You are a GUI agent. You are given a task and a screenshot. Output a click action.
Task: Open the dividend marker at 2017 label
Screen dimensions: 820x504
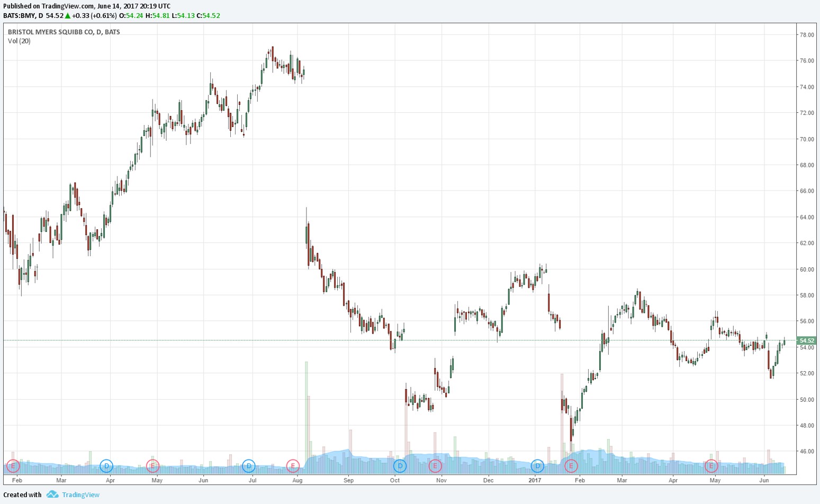tap(537, 466)
